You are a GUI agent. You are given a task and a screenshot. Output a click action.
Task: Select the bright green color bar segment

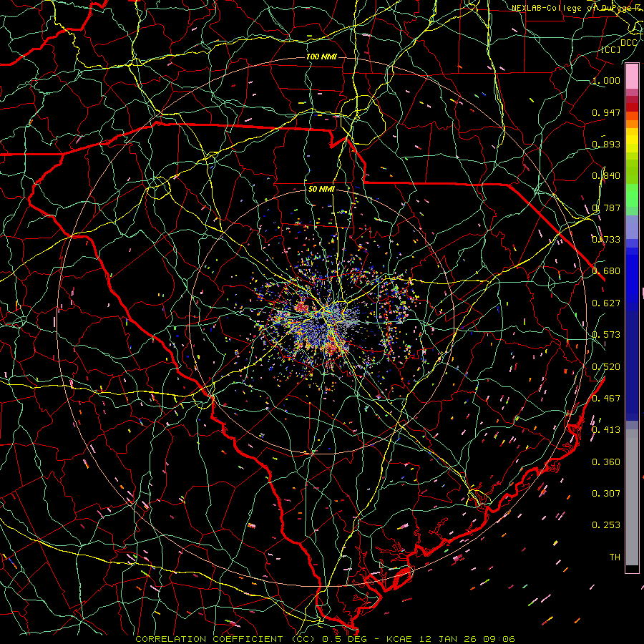632,195
